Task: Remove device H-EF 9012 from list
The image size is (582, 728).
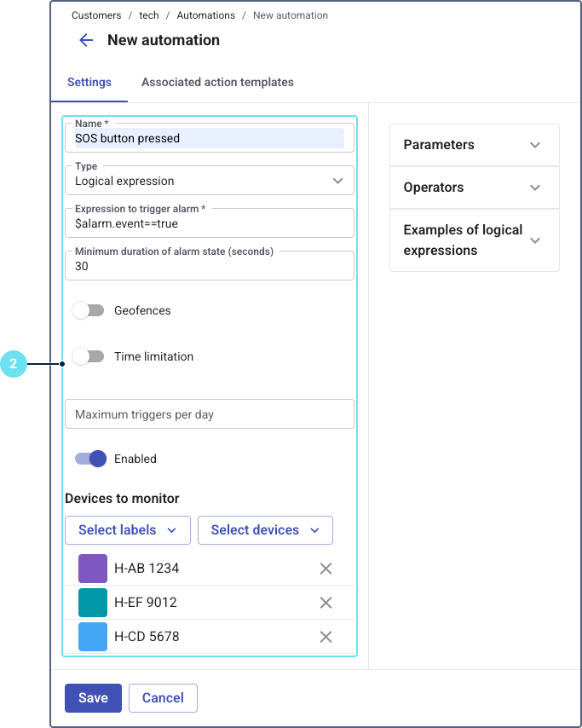Action: (326, 603)
